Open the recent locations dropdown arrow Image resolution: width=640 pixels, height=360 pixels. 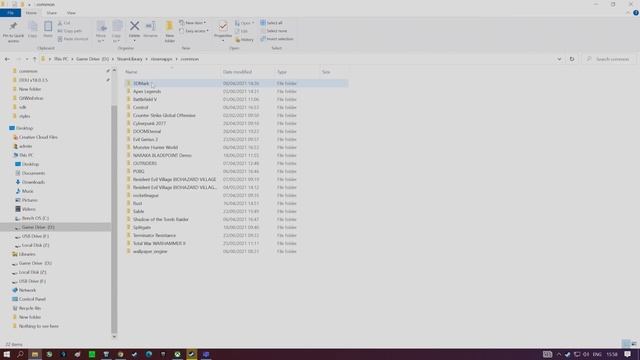tap(27, 59)
